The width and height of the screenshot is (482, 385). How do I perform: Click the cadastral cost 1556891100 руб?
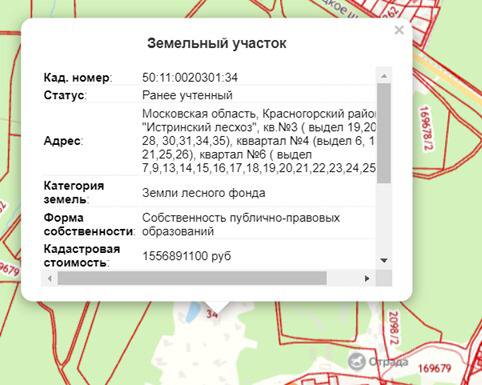click(187, 256)
